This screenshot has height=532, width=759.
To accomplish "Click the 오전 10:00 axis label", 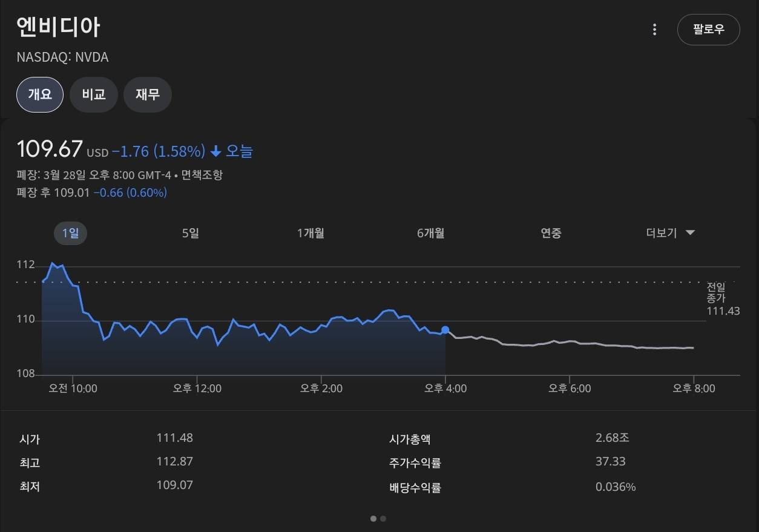I will [x=73, y=389].
